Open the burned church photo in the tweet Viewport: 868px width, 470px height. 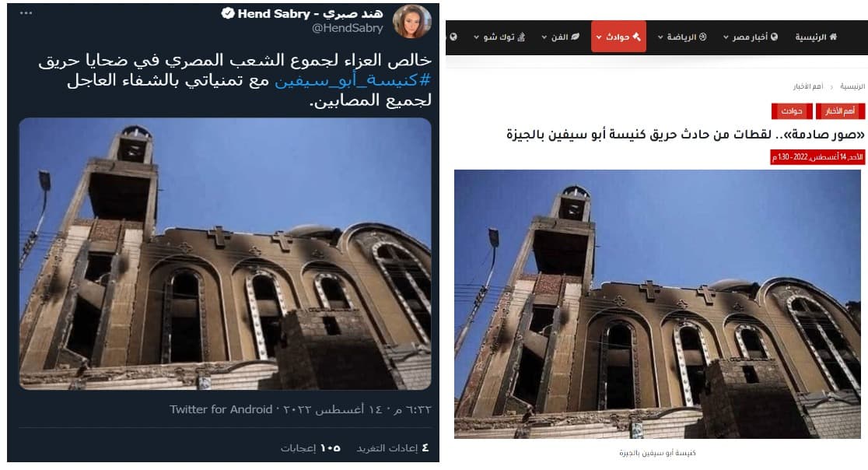(226, 254)
